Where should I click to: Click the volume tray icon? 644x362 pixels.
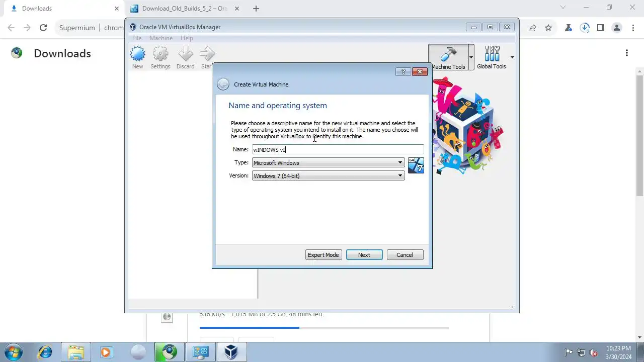click(593, 352)
